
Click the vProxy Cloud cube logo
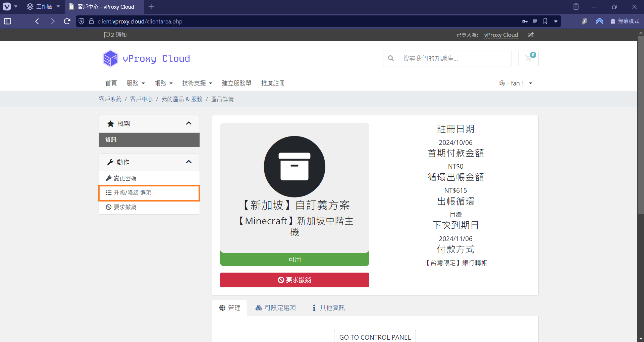[x=110, y=59]
